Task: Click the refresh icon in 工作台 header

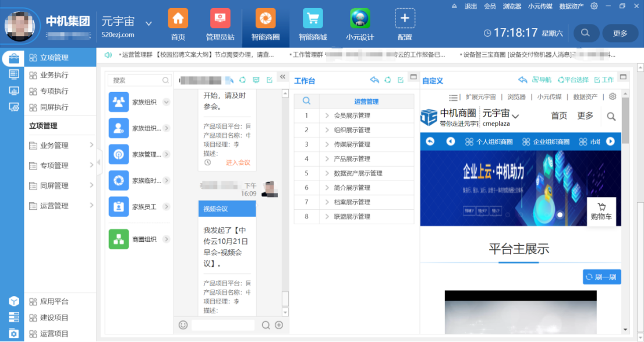Action: (x=388, y=80)
